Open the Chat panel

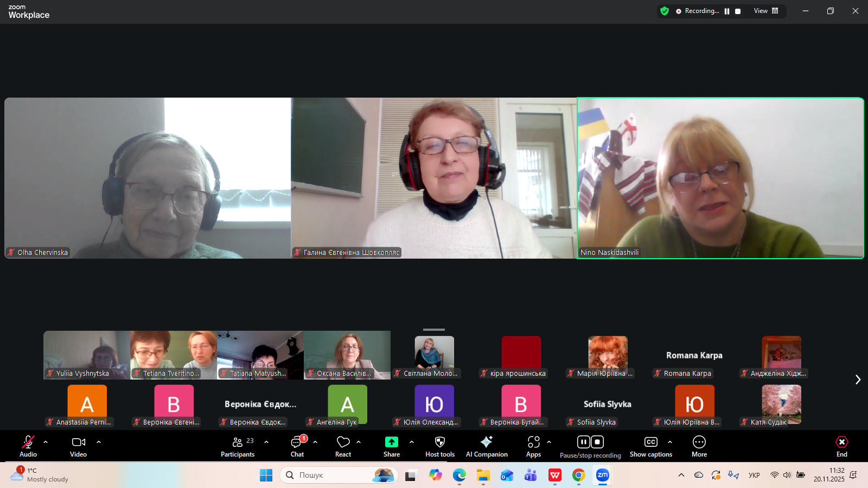tap(297, 446)
